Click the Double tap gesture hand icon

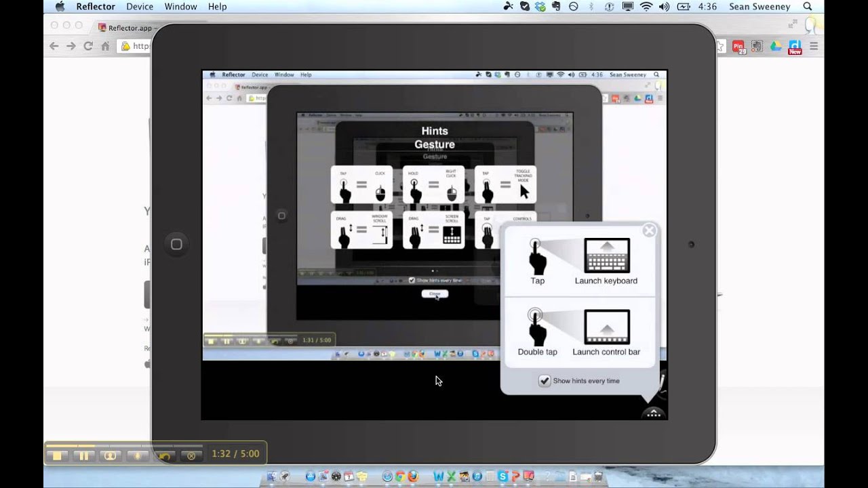tap(537, 327)
